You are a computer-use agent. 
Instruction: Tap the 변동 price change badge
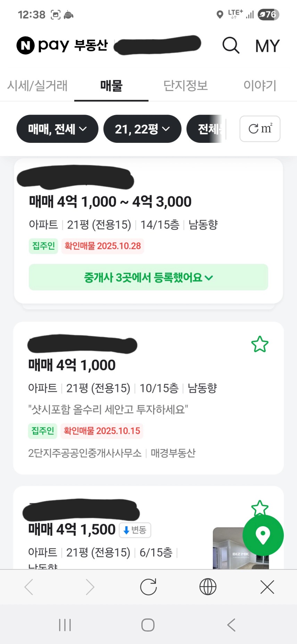tap(135, 530)
